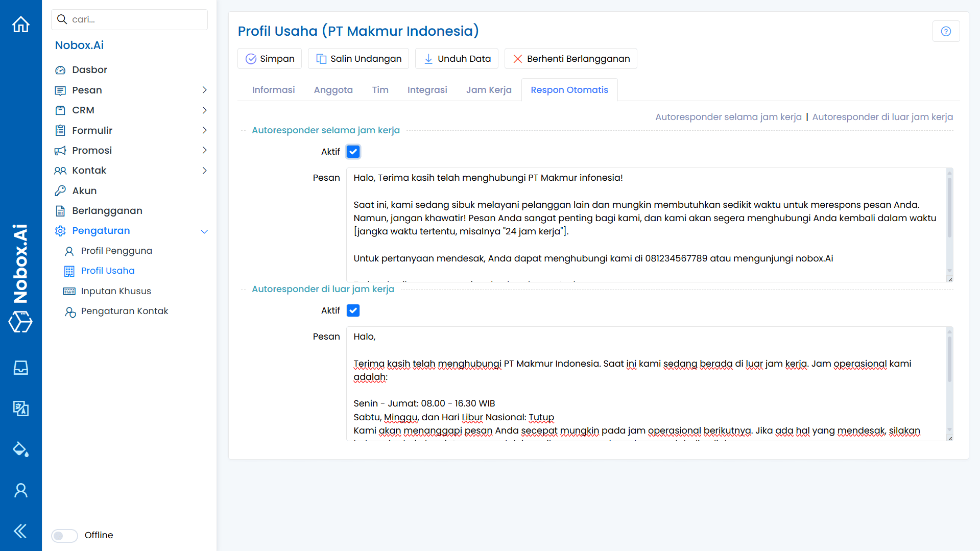The image size is (980, 551).
Task: Open the inbox tray icon in the sidebar
Action: tap(20, 367)
